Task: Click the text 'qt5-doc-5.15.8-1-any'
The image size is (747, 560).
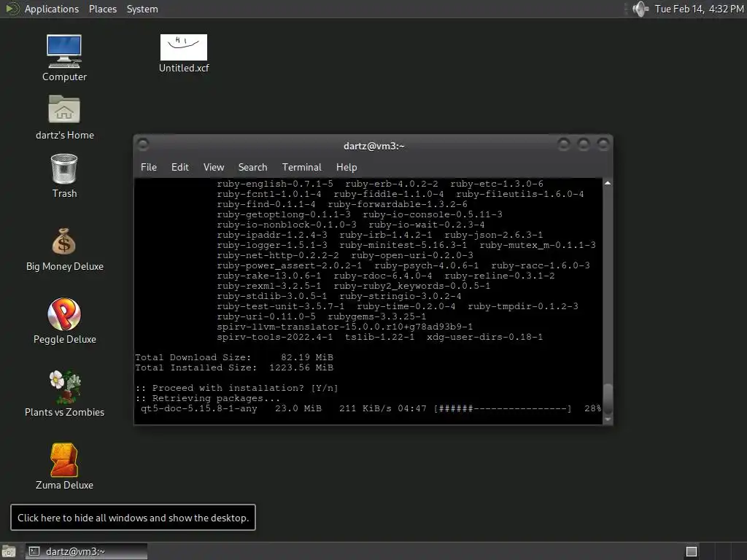Action: coord(198,408)
